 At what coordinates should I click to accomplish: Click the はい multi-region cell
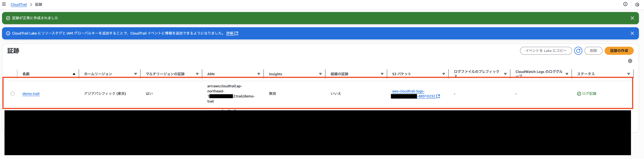[149, 94]
